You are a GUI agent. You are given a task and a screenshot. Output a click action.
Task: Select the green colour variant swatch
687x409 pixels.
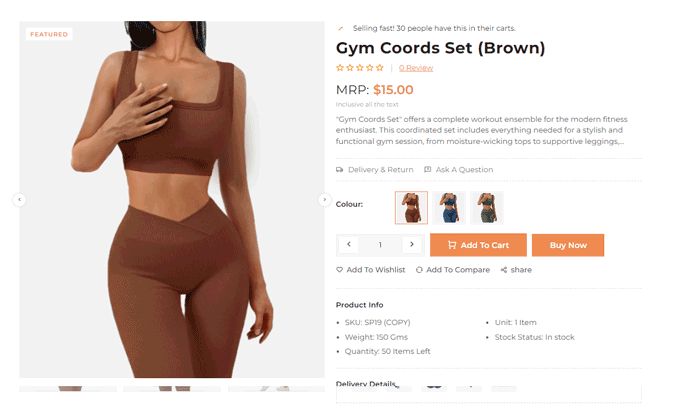[487, 208]
